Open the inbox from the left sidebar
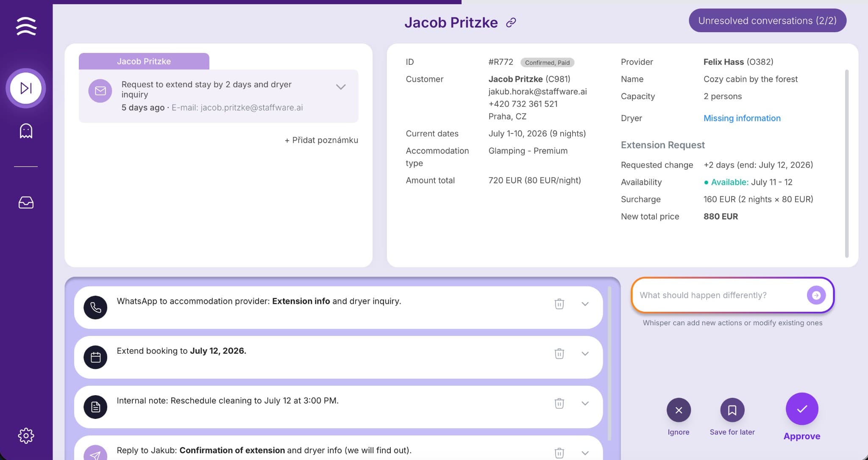868x460 pixels. [26, 202]
